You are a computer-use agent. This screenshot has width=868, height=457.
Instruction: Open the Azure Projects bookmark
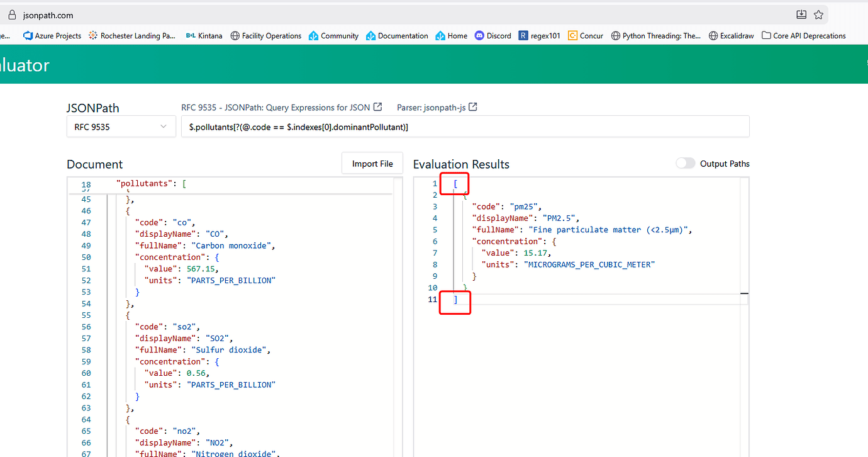pyautogui.click(x=52, y=36)
